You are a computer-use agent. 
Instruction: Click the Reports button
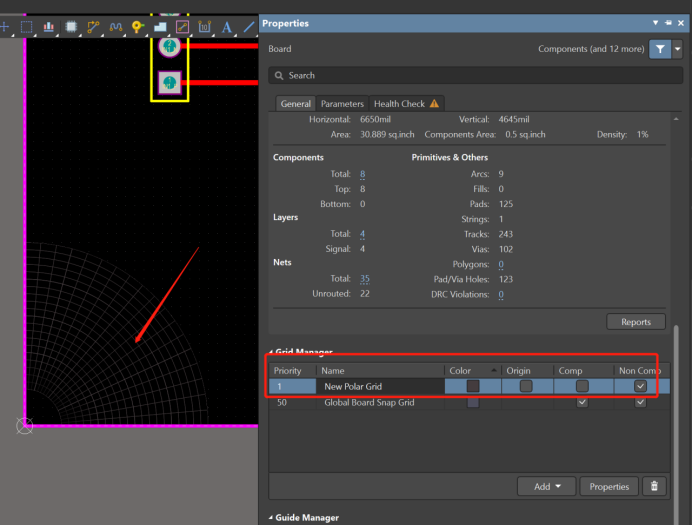point(635,322)
